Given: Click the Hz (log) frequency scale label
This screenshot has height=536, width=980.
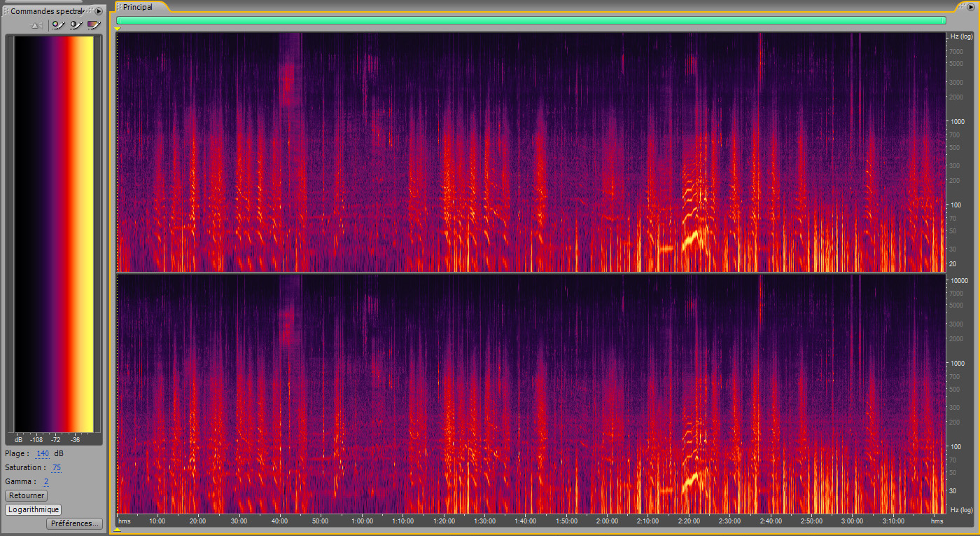Looking at the screenshot, I should pos(960,36).
